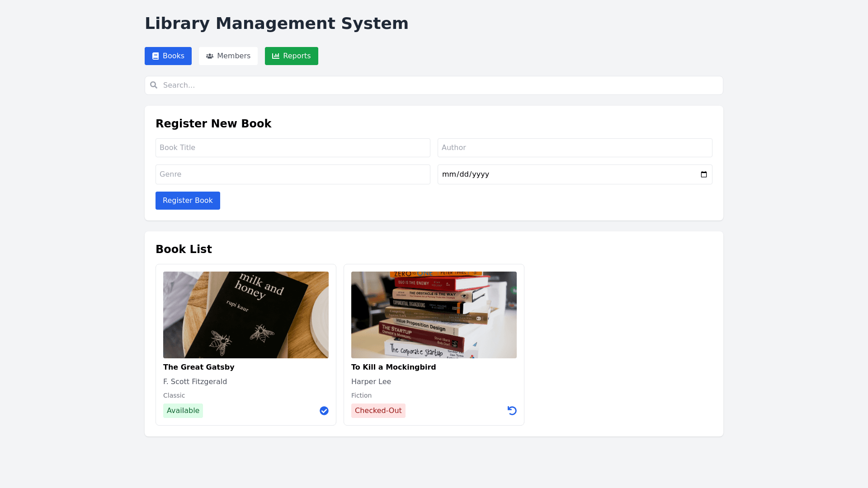Click the checkmark icon on The Great Gatsby
This screenshot has width=868, height=488.
click(x=324, y=411)
